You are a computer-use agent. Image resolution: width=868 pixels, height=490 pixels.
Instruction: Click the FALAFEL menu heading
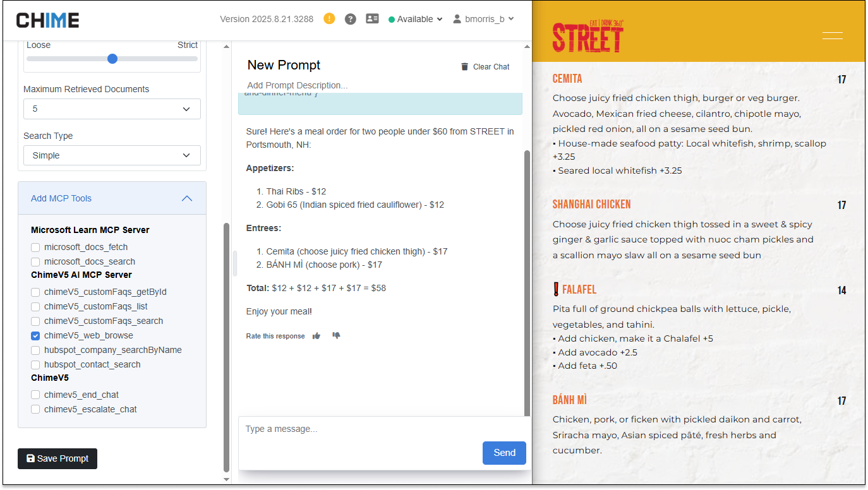coord(579,290)
